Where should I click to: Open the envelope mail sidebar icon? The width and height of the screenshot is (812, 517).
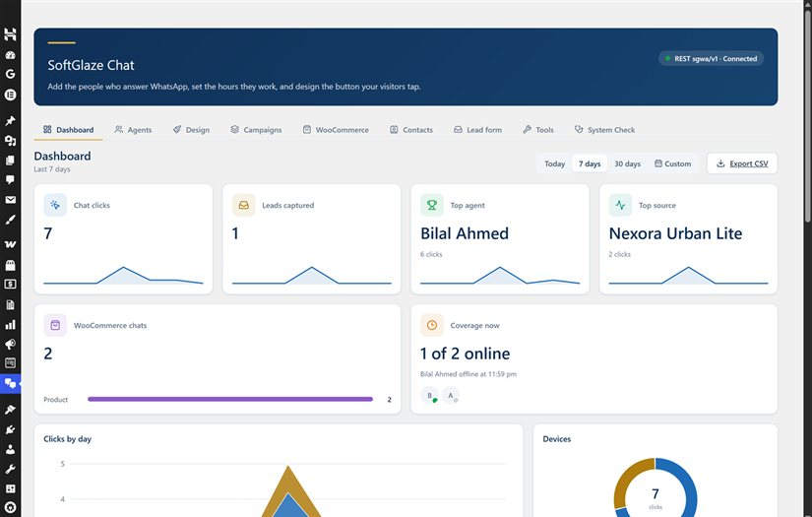(x=10, y=200)
